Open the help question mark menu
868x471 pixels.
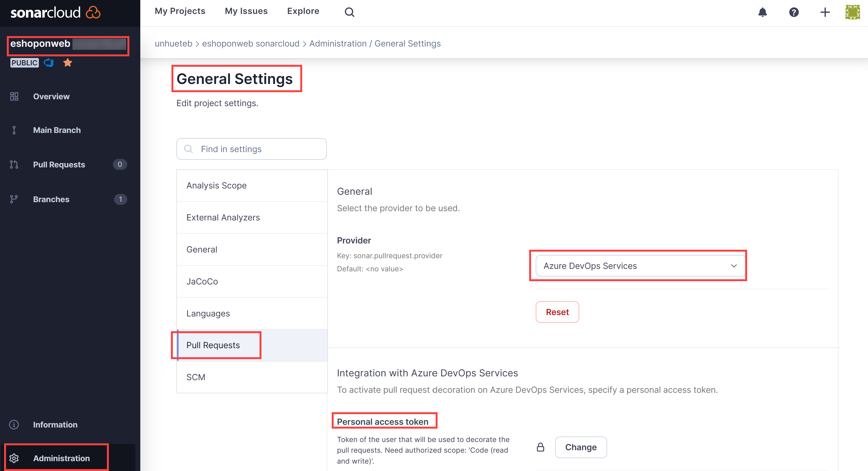tap(794, 12)
